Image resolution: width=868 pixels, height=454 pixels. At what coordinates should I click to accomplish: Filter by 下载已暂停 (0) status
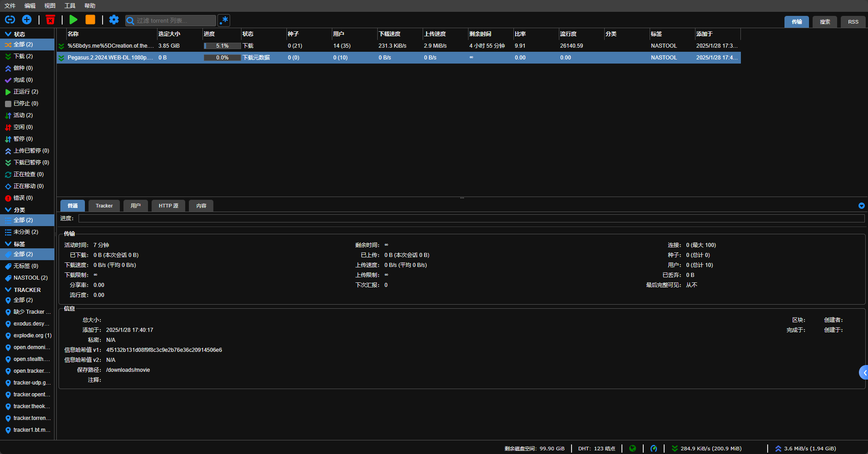(x=27, y=163)
